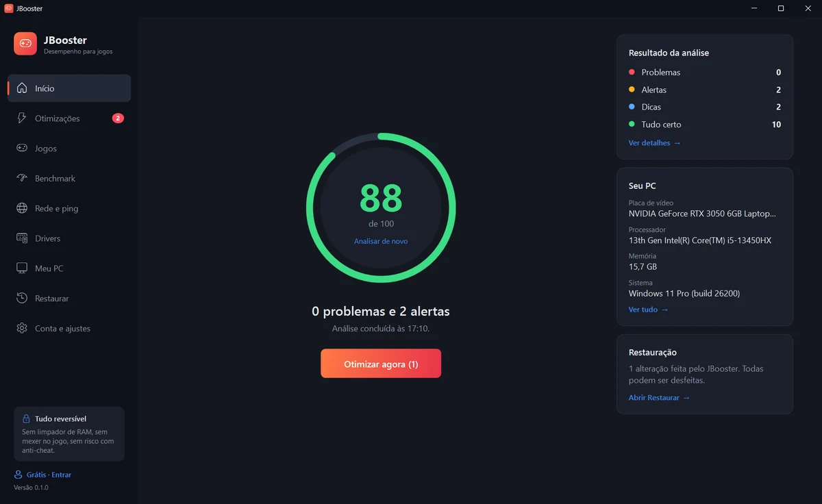The image size is (822, 504).
Task: Click the Tudo certo label
Action: [661, 125]
